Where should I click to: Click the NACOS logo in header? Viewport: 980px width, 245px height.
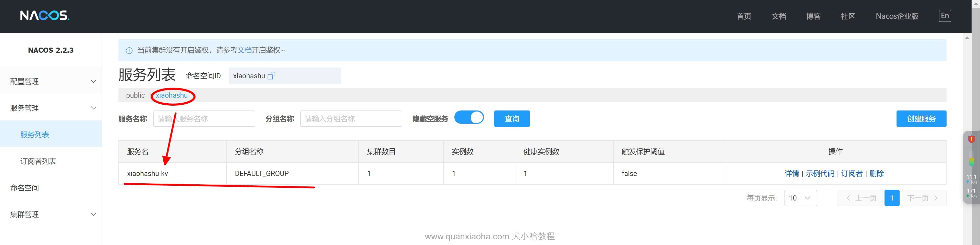[x=44, y=16]
